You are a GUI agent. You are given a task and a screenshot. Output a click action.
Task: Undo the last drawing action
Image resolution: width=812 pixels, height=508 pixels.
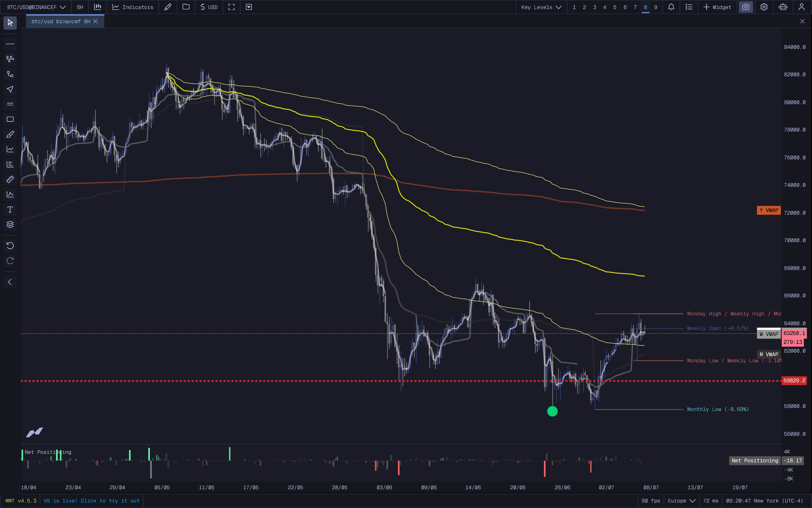(10, 246)
